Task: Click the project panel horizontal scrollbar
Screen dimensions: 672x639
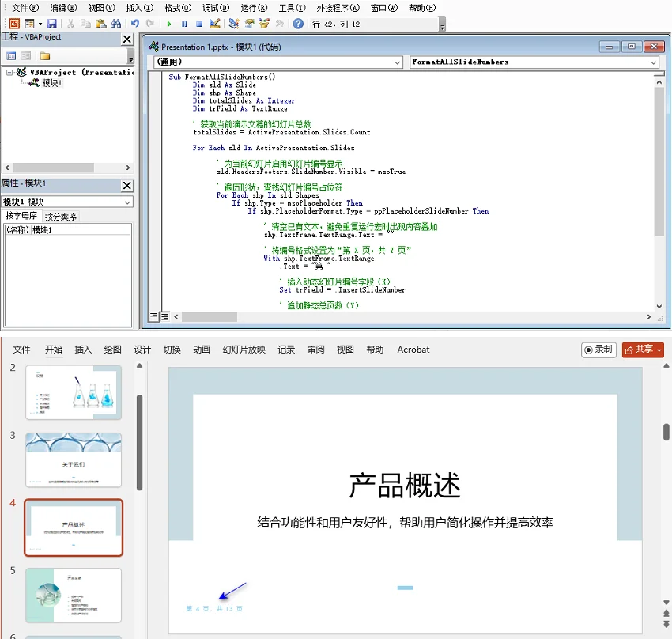Action: click(68, 168)
